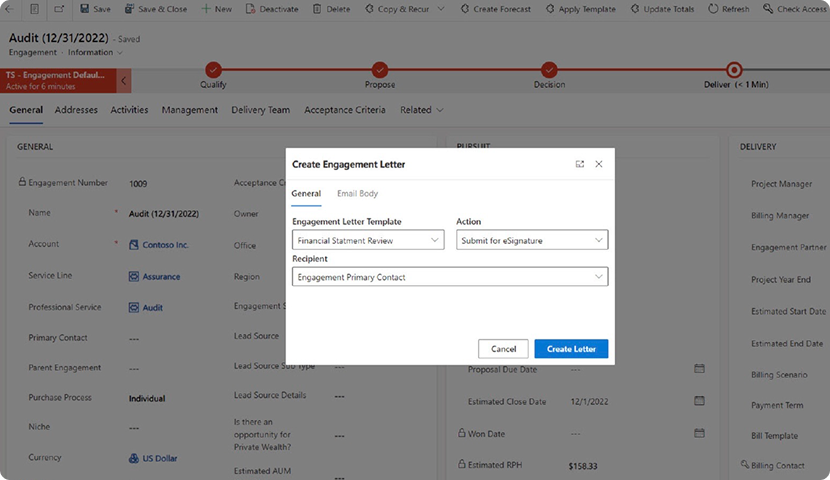The image size is (830, 480).
Task: Select the Delivery Team tab
Action: click(x=261, y=110)
